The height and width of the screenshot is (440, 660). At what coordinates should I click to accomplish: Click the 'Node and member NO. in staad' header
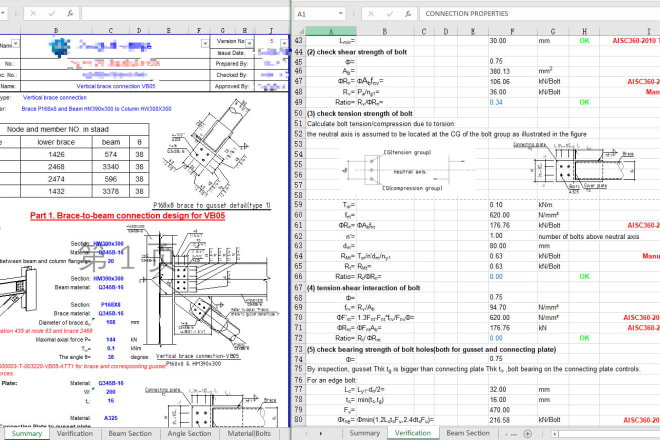[58, 129]
